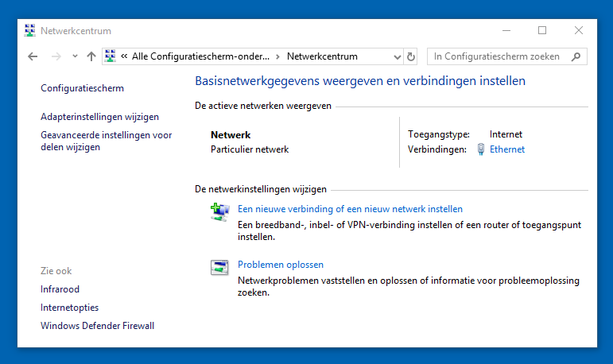
Task: Open the recent locations dropdown arrow
Action: pos(75,56)
